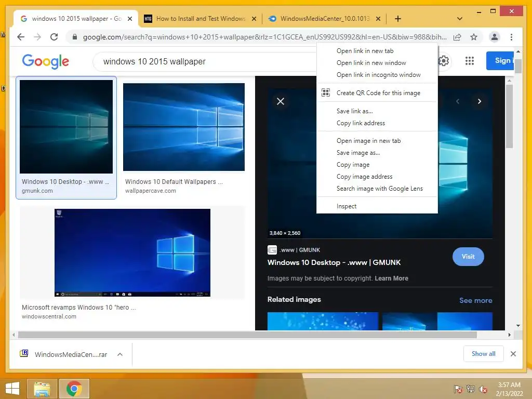Dismiss the downloads bar with X
The image size is (532, 399).
tap(513, 354)
